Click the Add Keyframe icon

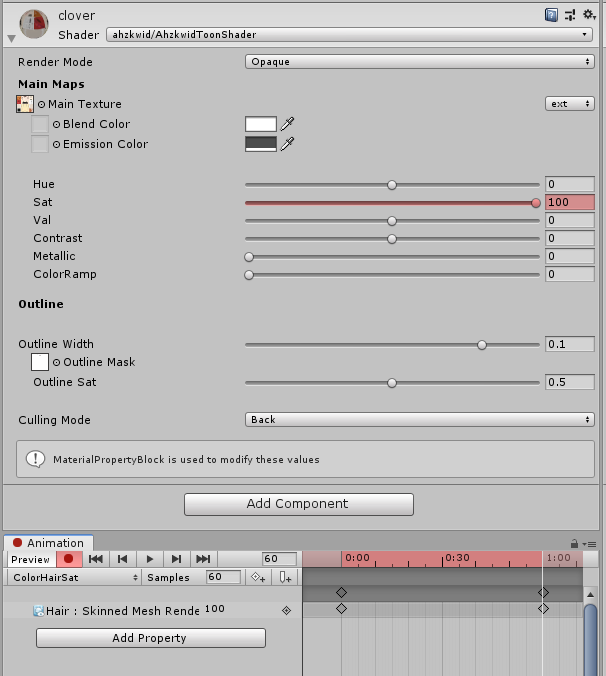(258, 577)
